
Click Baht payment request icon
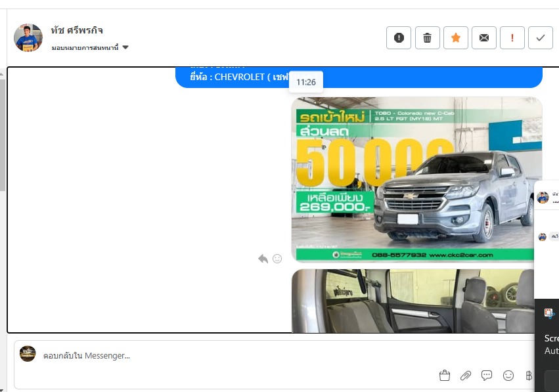pos(529,376)
